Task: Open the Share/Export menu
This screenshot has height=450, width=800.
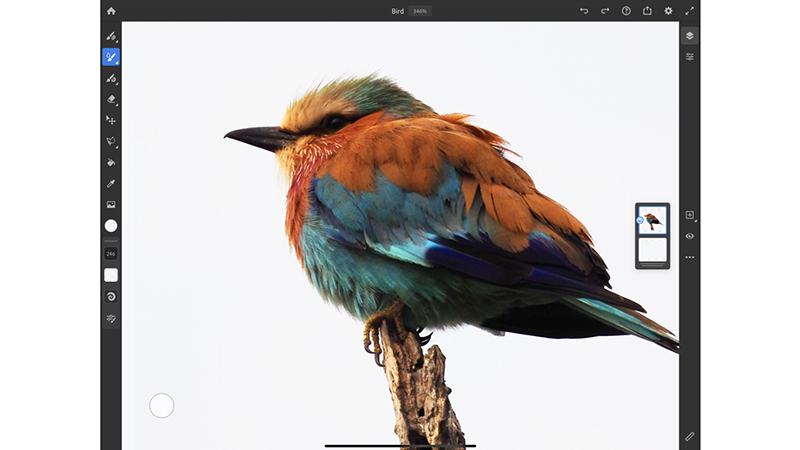Action: pos(647,11)
